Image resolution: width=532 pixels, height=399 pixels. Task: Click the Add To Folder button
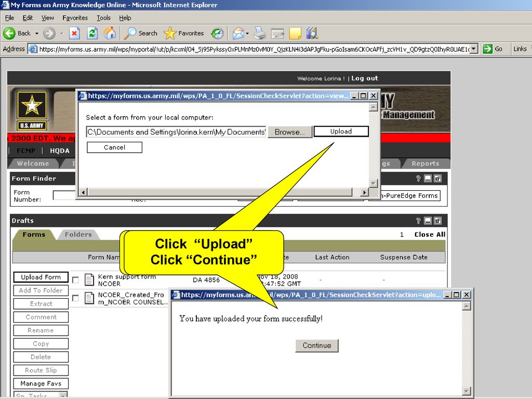point(41,290)
